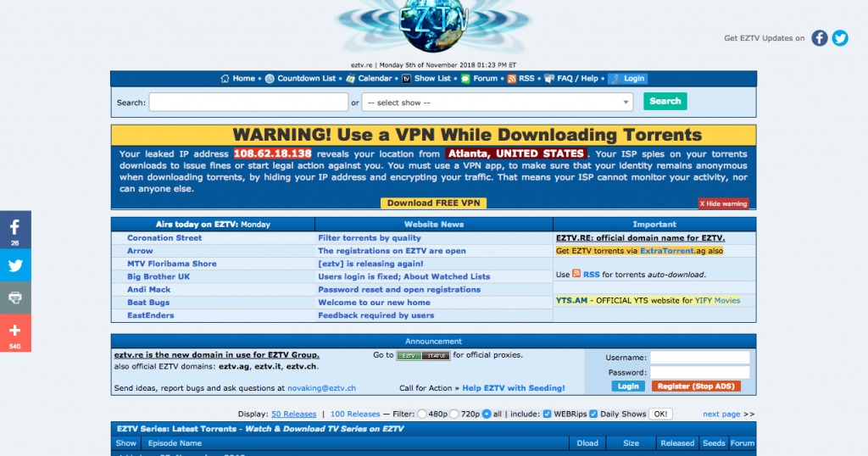Open Show List in the navigation bar
Viewport: 868px width, 456px height.
[432, 79]
